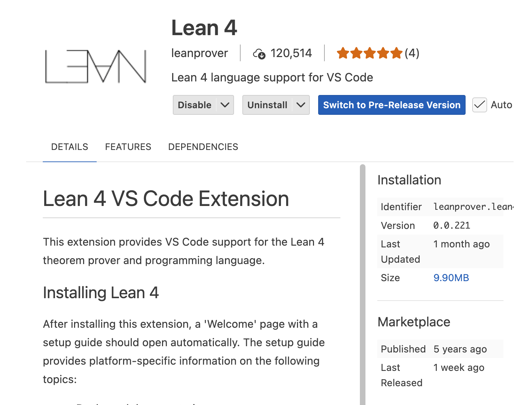Click the Lean 4 extension title
The width and height of the screenshot is (532, 405).
click(x=204, y=28)
